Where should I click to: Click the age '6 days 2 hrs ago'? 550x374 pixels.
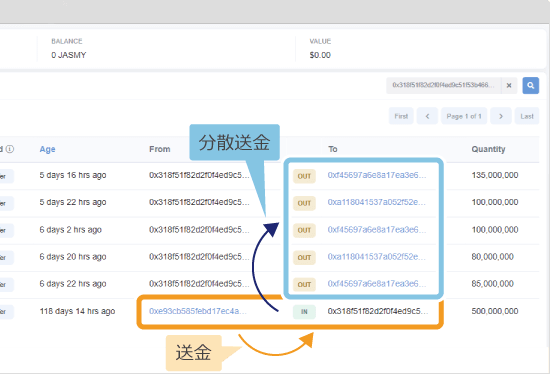tap(71, 230)
